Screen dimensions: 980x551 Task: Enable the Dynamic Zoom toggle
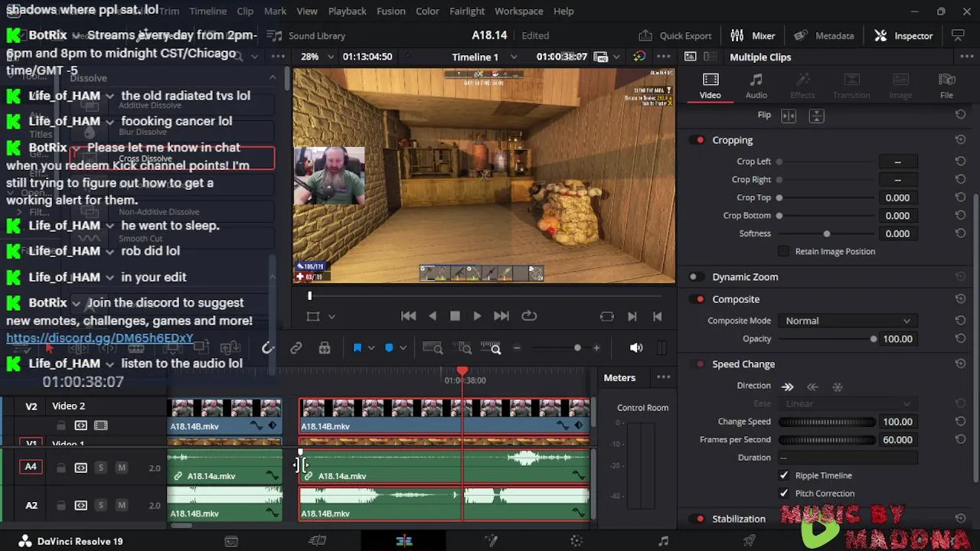pyautogui.click(x=695, y=277)
